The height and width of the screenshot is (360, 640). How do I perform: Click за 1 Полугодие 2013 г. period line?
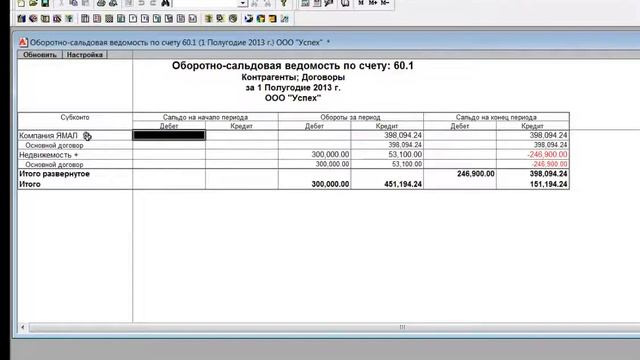pos(293,88)
